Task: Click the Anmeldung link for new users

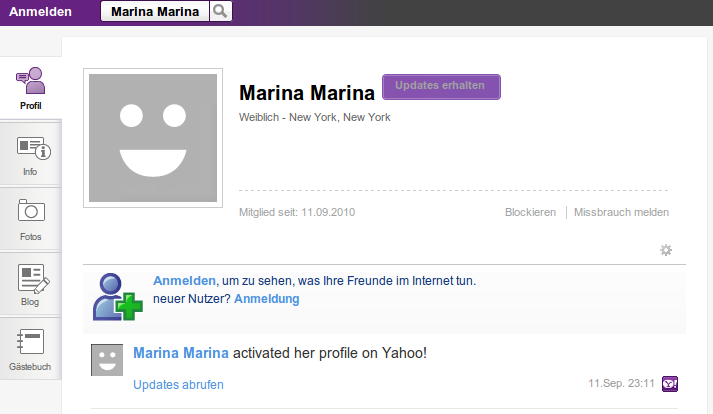Action: point(266,299)
